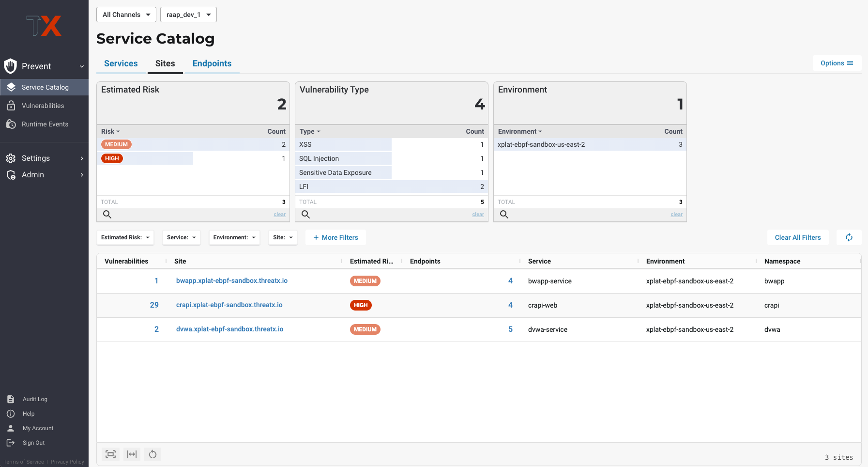Open crapi.xplat-ebpf-sandbox.threatx.io site link
The height and width of the screenshot is (467, 868).
pyautogui.click(x=229, y=305)
